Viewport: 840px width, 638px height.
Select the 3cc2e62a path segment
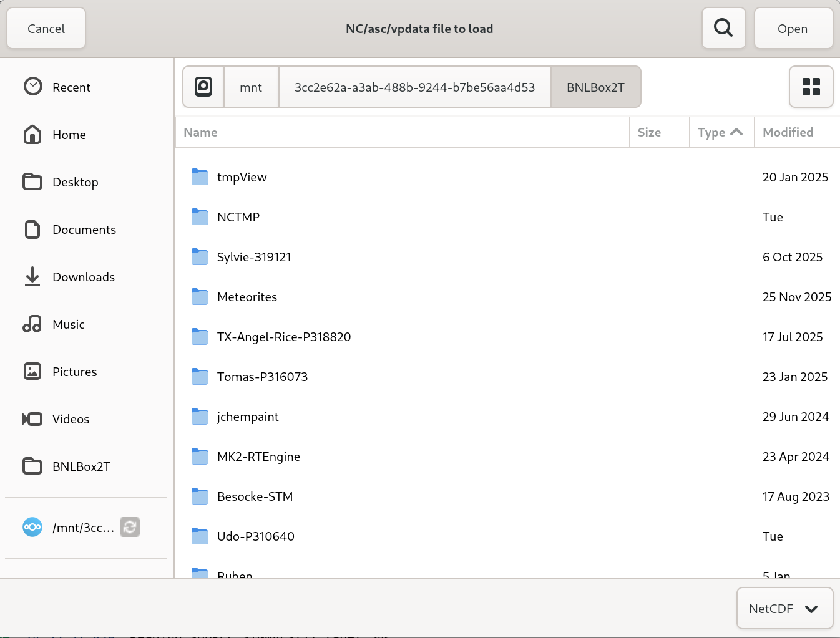pos(414,87)
